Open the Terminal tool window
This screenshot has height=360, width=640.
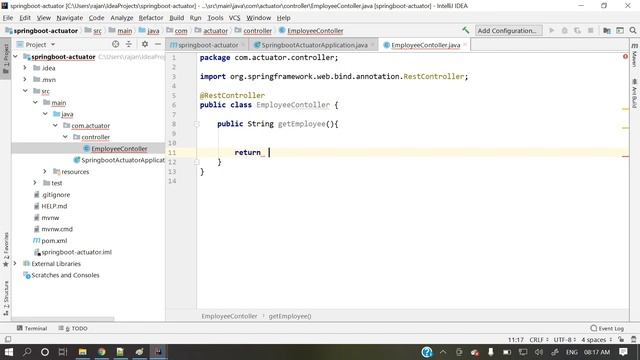[x=32, y=328]
